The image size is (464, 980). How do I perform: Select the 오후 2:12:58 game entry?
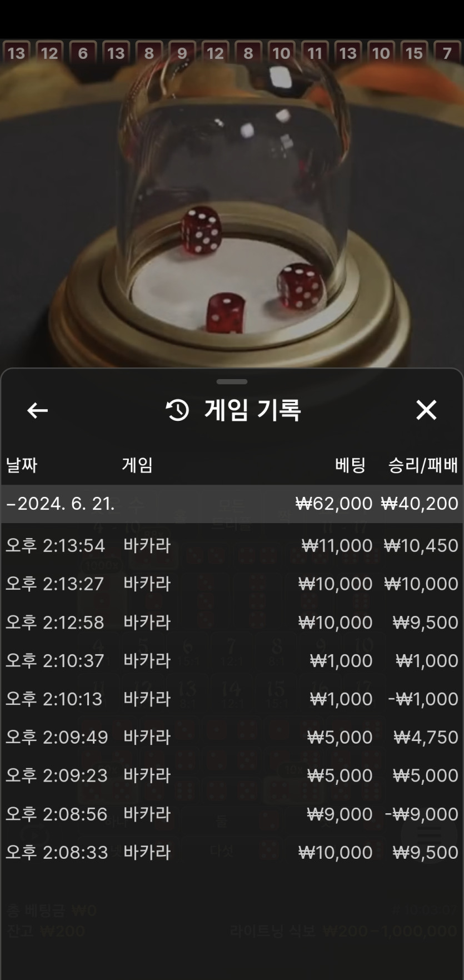[x=232, y=622]
